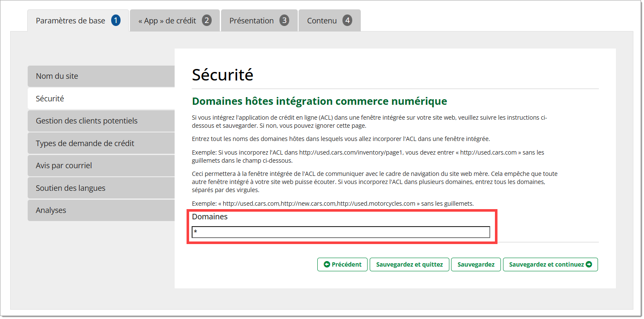Viewport: 644px width, 319px height.
Task: Go to Types de demande de crédit
Action: click(x=101, y=144)
